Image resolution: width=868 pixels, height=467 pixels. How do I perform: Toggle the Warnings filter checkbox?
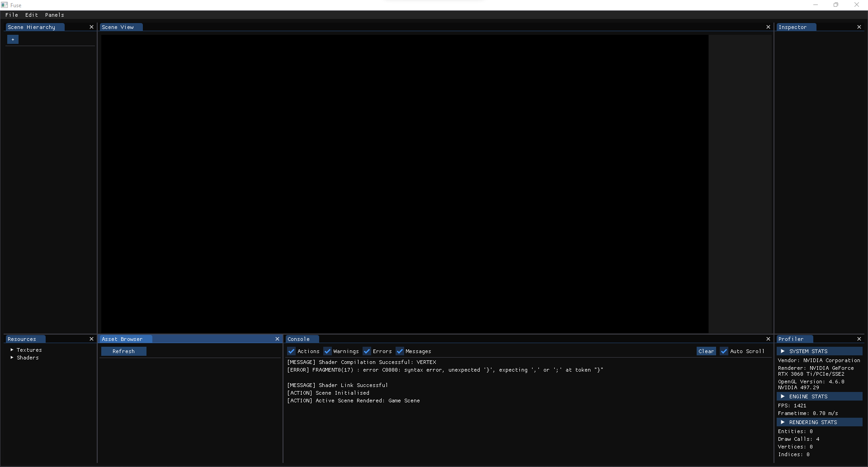(327, 351)
